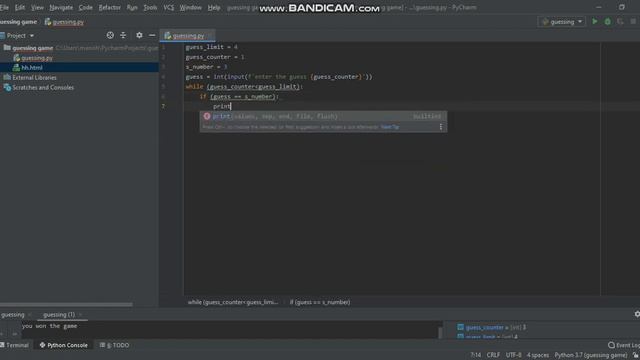640x360 pixels.
Task: Open the Help menu
Action: point(214,7)
